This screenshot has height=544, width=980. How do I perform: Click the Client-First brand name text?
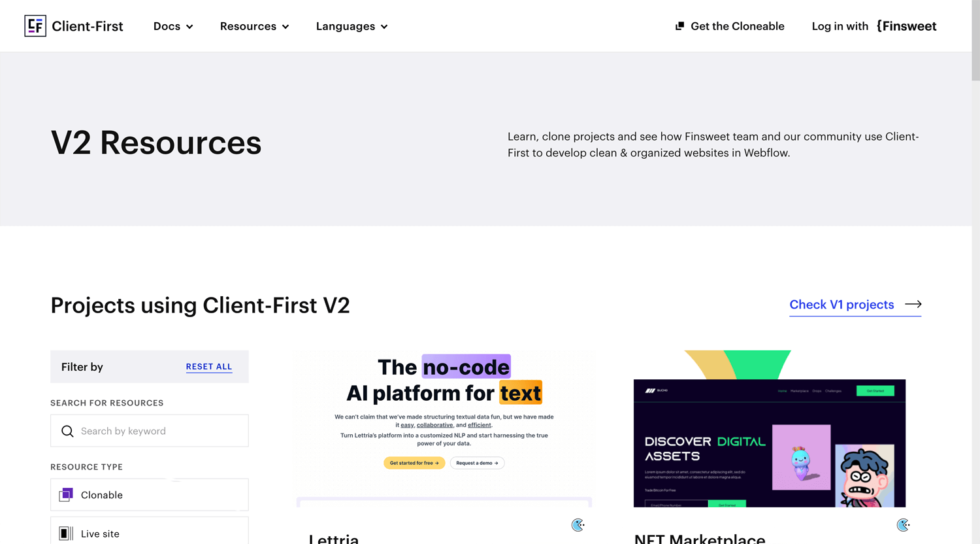(x=88, y=26)
